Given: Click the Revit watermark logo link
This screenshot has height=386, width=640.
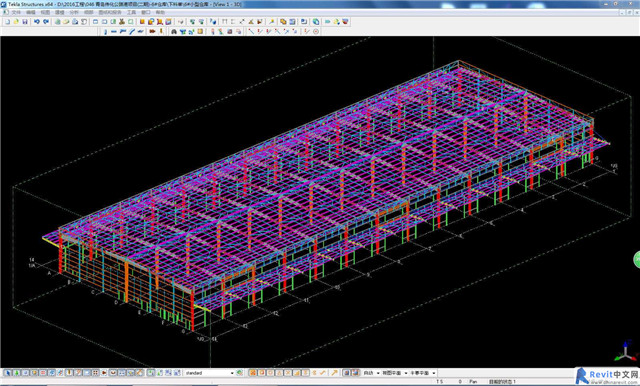Looking at the screenshot, I should coord(607,375).
